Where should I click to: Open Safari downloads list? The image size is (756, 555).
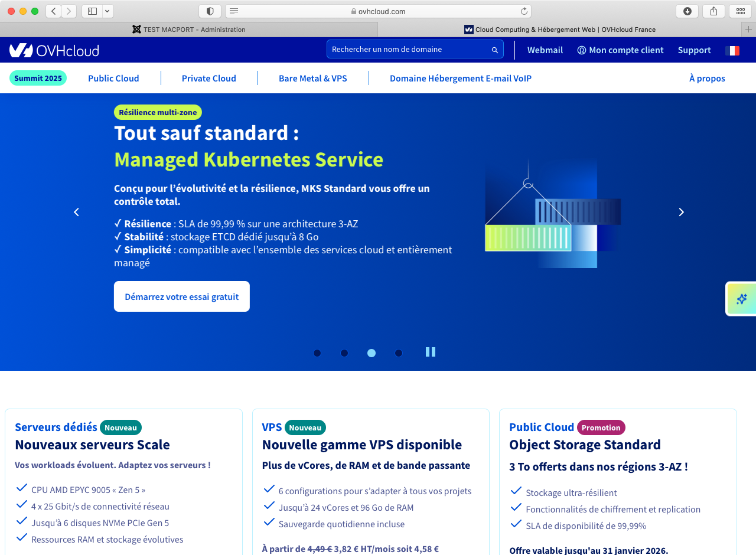(x=687, y=11)
